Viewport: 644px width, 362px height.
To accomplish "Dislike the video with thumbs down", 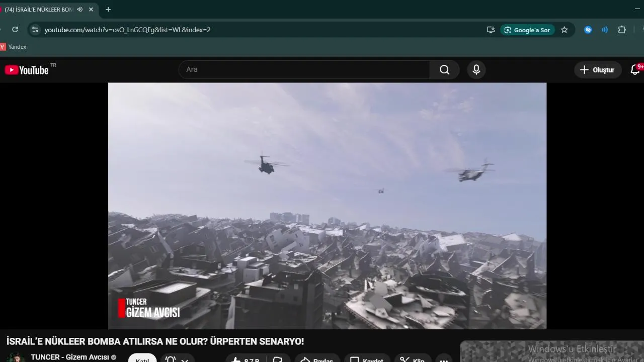I will pyautogui.click(x=278, y=358).
